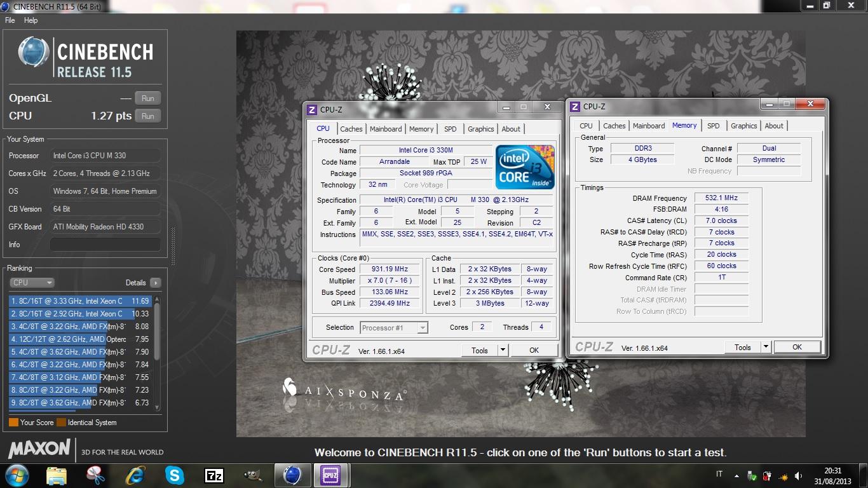Image resolution: width=868 pixels, height=488 pixels.
Task: Click the GFX Board field ATI Mobility Radeon
Action: click(105, 227)
